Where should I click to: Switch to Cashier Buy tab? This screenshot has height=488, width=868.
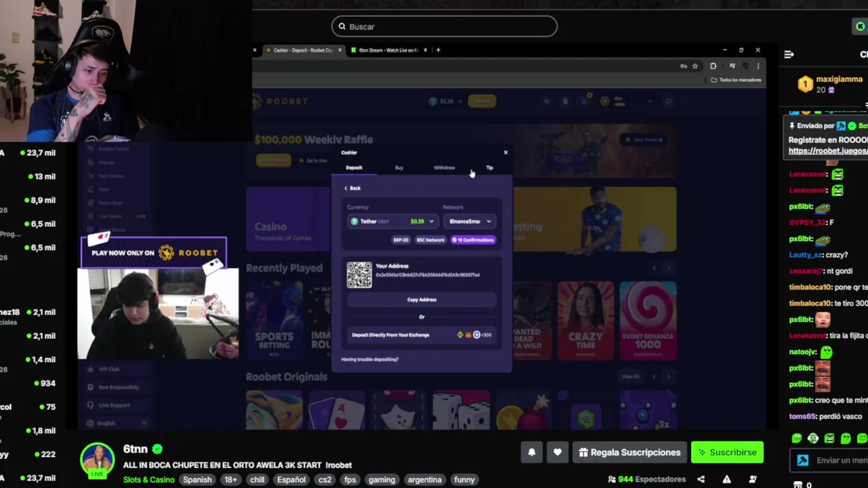[399, 167]
